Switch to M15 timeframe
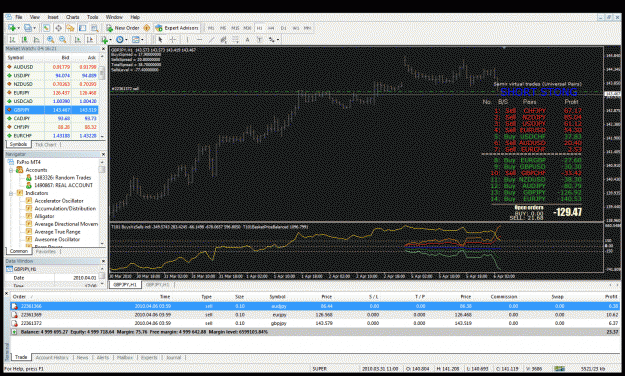 coord(235,28)
